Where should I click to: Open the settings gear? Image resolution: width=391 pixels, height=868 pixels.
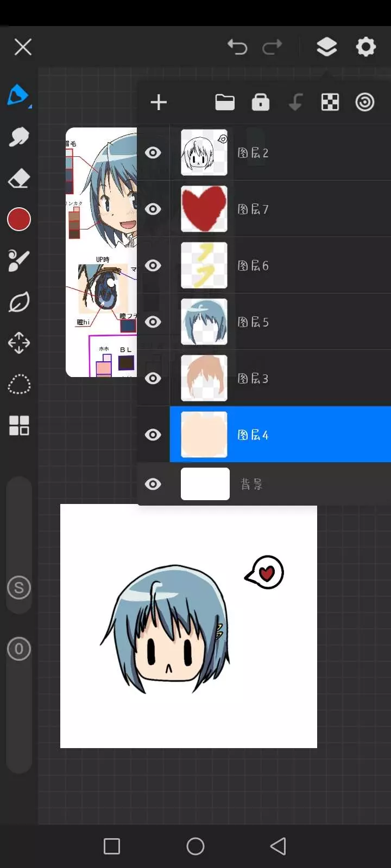coord(366,47)
